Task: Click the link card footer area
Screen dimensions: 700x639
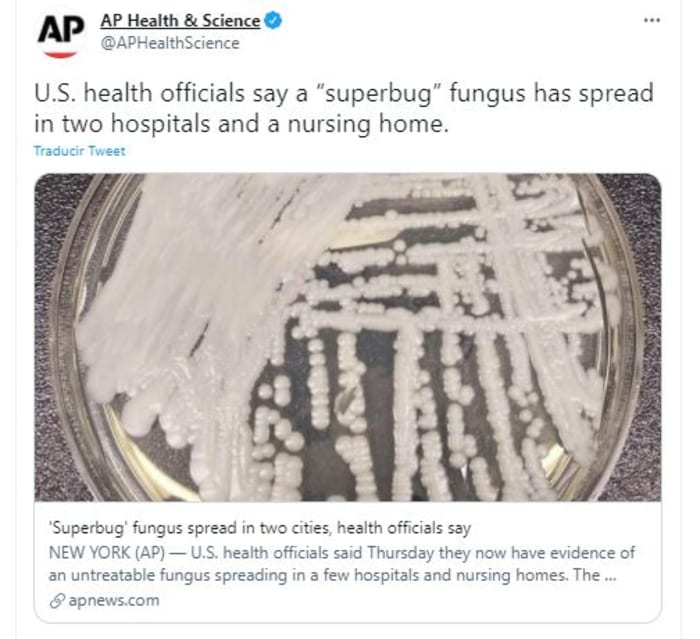Action: tap(348, 562)
